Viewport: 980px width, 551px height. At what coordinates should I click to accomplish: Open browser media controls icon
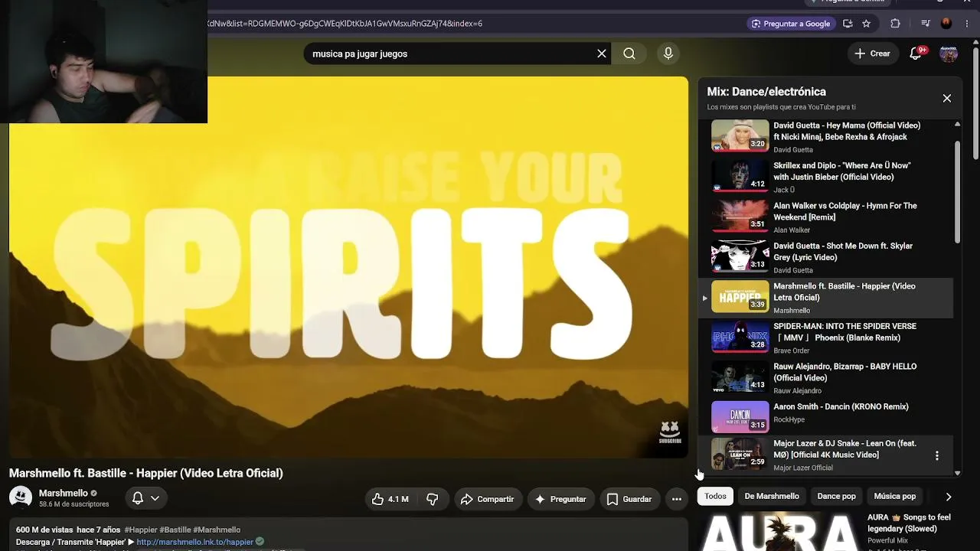pos(926,24)
